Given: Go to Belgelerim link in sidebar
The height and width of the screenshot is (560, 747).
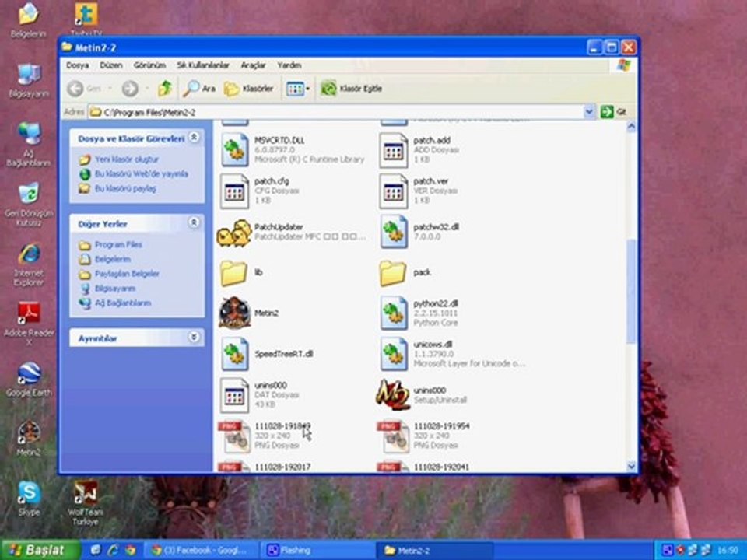Looking at the screenshot, I should point(112,259).
